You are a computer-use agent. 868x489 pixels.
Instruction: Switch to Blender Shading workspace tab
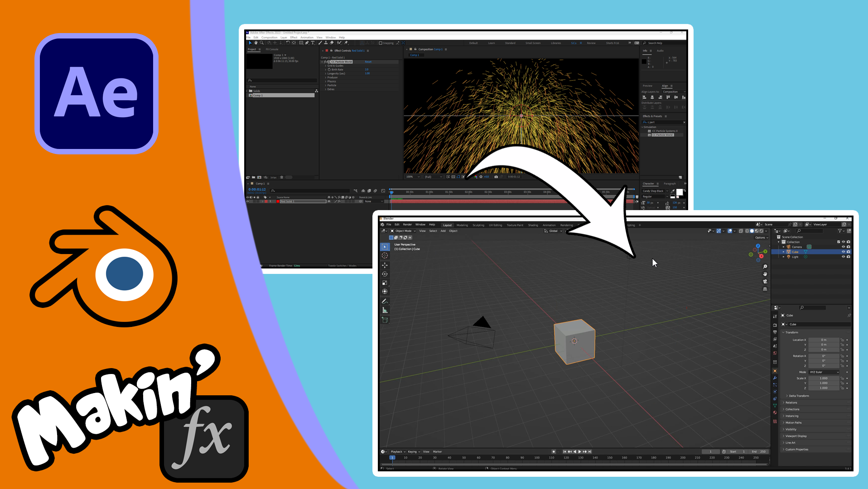coord(533,225)
